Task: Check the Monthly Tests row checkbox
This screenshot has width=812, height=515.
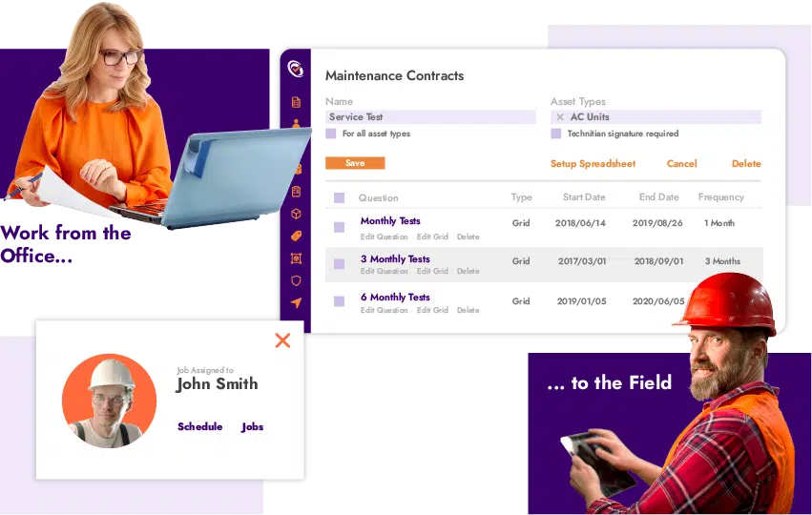Action: (x=339, y=227)
